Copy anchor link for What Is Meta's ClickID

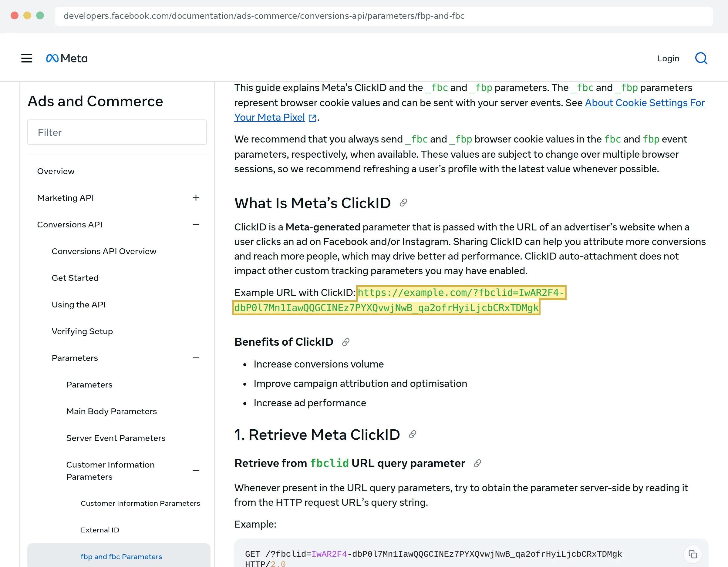(403, 203)
